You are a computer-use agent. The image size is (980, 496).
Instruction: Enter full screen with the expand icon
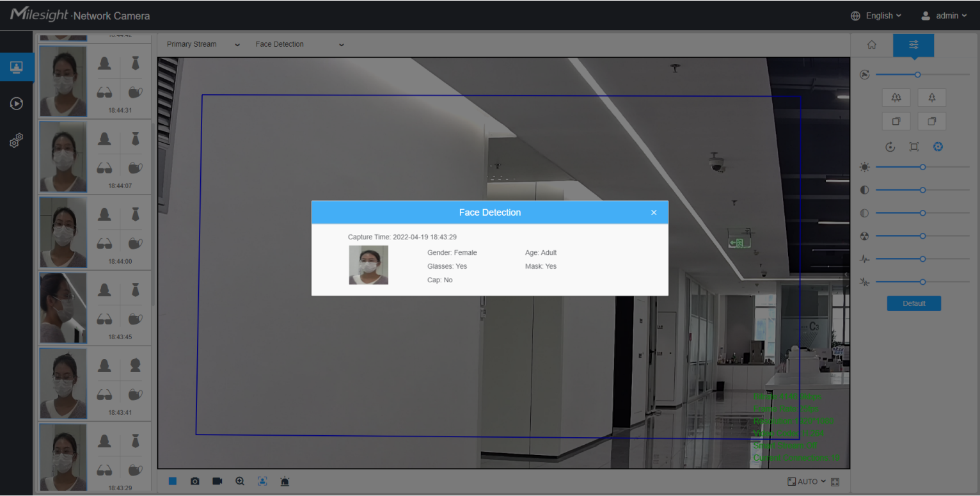click(x=835, y=481)
